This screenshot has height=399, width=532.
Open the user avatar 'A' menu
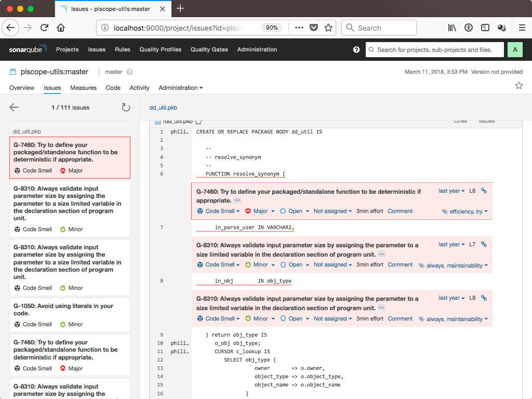(514, 50)
